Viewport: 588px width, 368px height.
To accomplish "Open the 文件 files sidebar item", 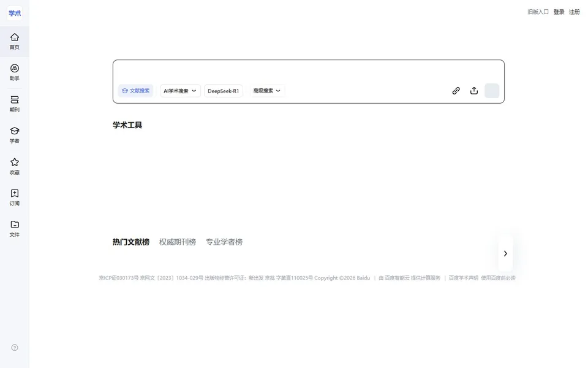I will tap(15, 229).
